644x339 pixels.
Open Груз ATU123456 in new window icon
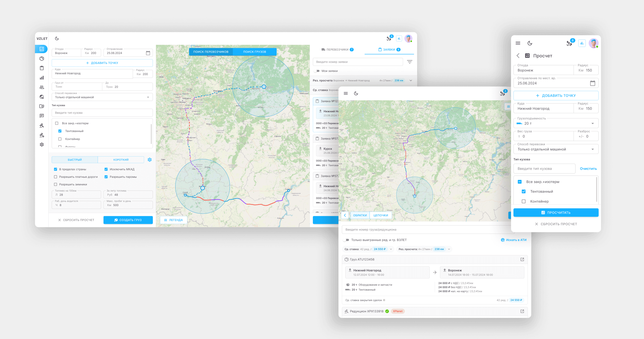[x=522, y=260]
